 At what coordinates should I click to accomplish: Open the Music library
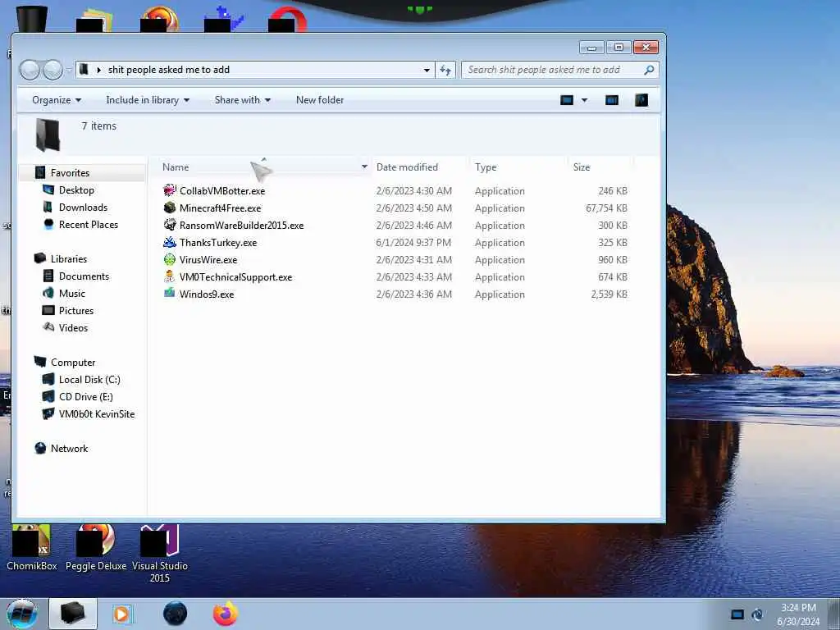click(x=72, y=294)
